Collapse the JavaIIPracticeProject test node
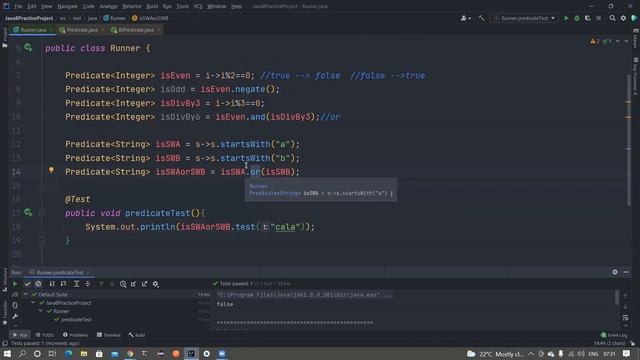 click(33, 303)
